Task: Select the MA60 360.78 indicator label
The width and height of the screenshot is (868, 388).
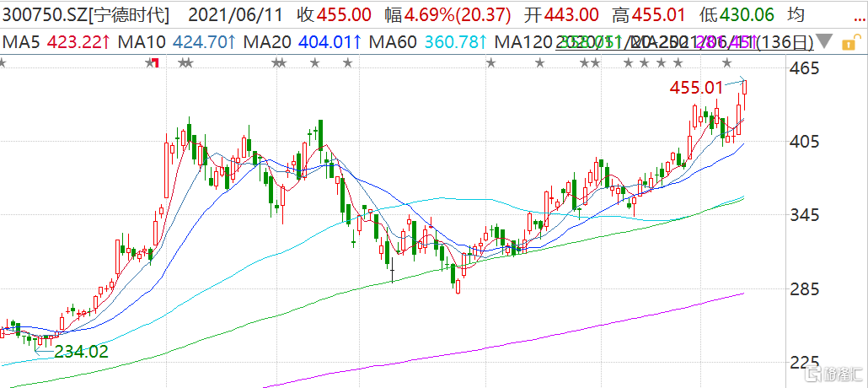Action: 429,41
